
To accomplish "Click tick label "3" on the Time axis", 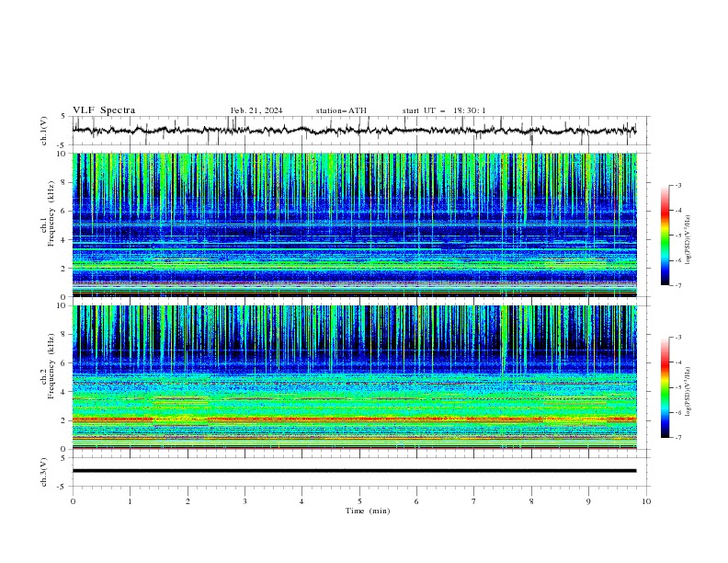I will tap(245, 501).
